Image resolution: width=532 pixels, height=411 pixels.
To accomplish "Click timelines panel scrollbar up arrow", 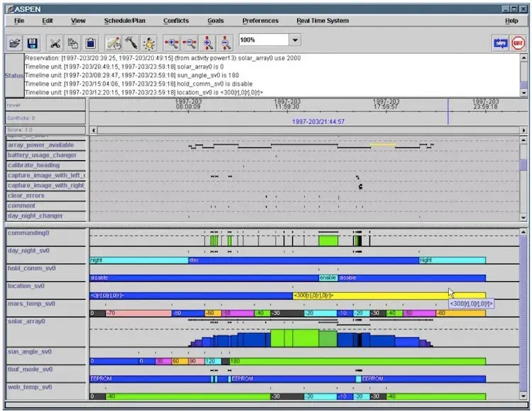I will tap(523, 232).
